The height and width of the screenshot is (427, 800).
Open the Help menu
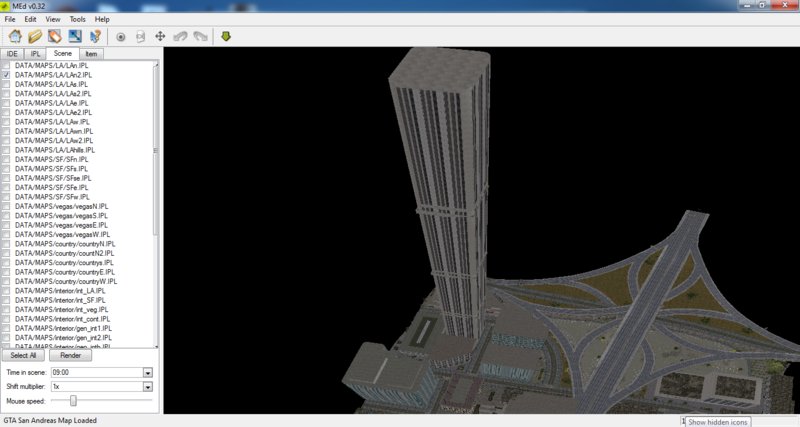[x=102, y=19]
